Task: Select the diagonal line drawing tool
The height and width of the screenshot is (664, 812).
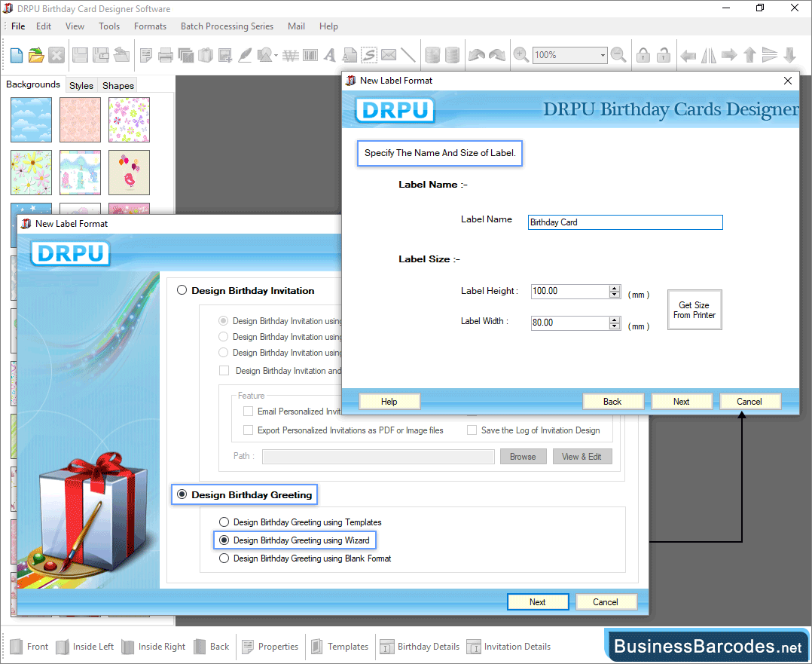Action: [408, 55]
